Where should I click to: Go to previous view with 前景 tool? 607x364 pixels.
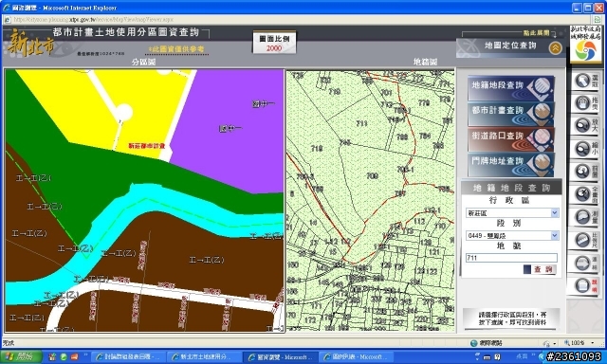[586, 172]
